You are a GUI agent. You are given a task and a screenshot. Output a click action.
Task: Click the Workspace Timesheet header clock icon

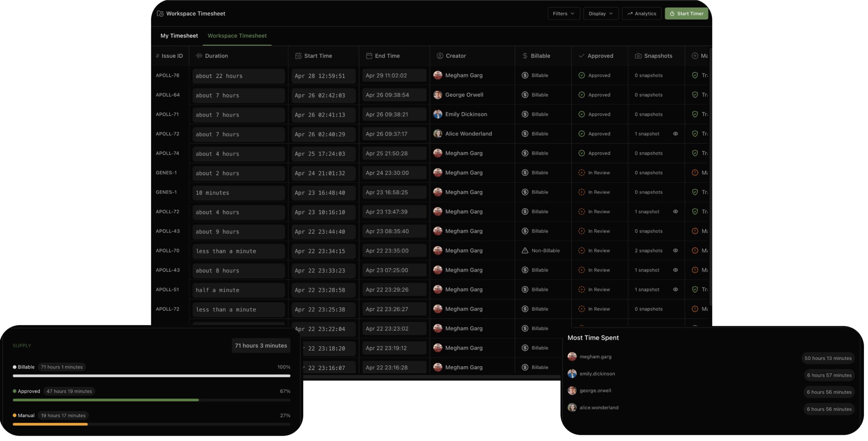160,14
